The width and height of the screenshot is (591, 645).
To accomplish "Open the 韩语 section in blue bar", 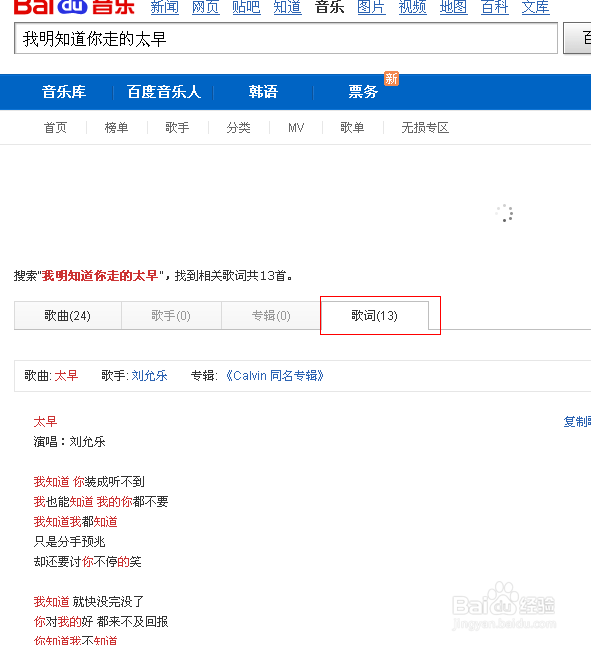I will (x=263, y=92).
